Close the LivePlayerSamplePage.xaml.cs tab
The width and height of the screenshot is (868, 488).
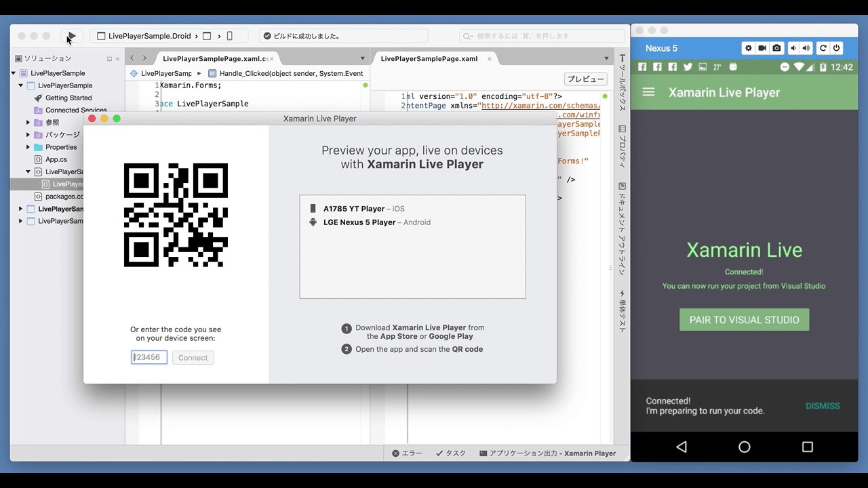click(x=271, y=59)
